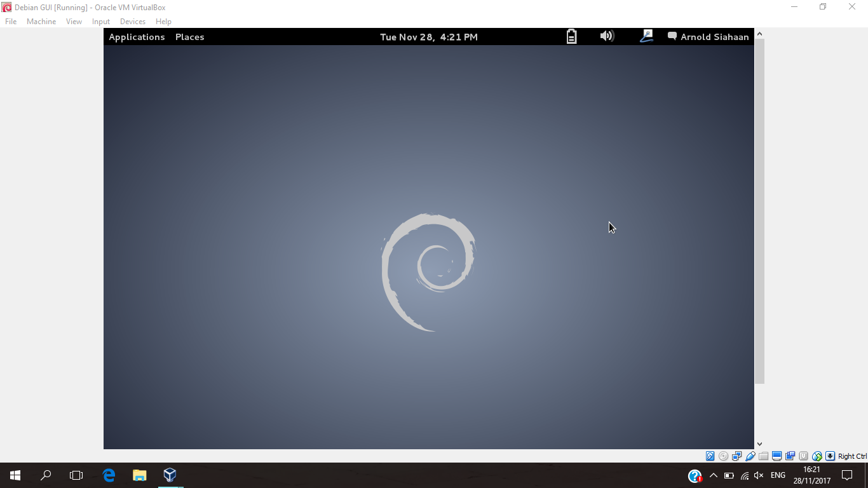The image size is (868, 488).
Task: Click the display icon in VirtualBox statusbar
Action: (x=776, y=456)
